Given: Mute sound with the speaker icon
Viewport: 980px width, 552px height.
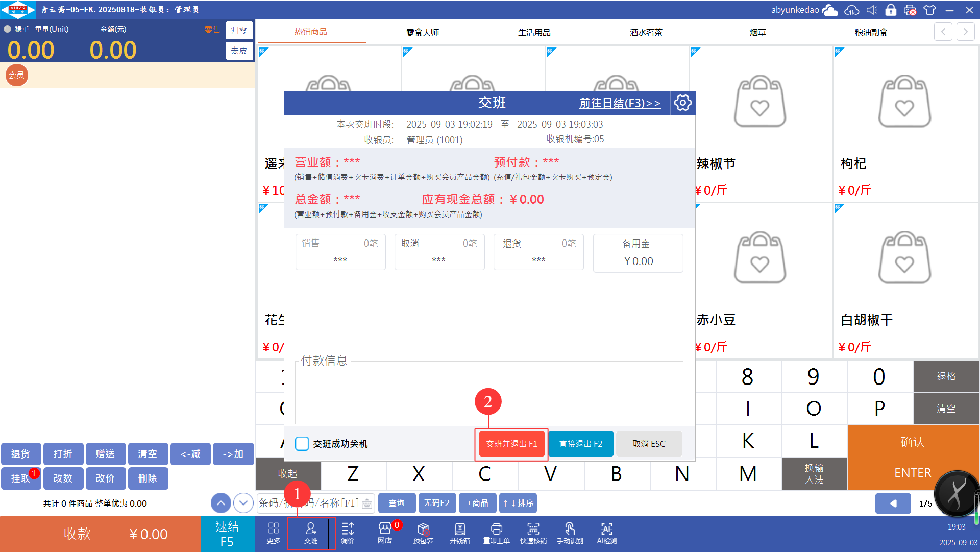Looking at the screenshot, I should coord(872,10).
